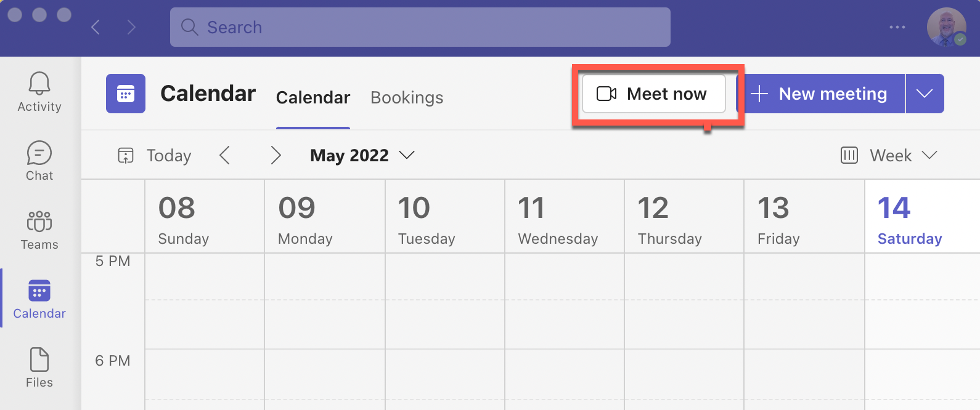Expand the May 2022 date picker
Screen dimensions: 980x410
[407, 155]
